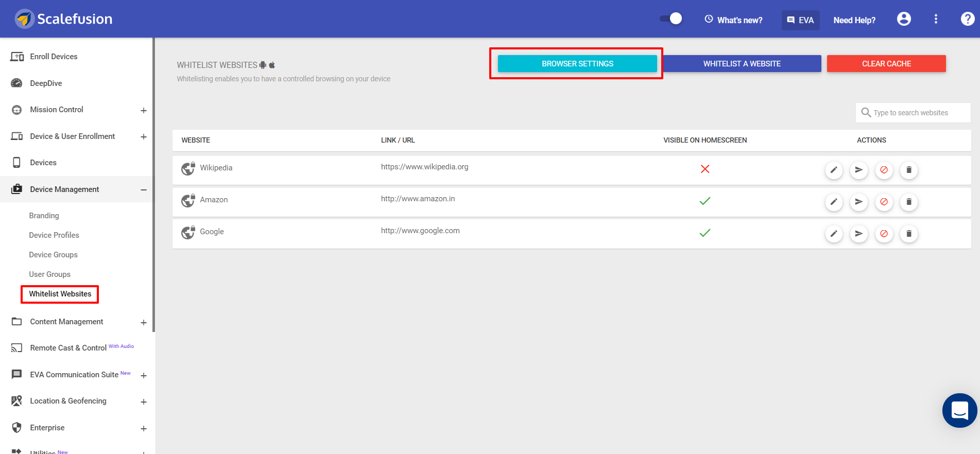Delete the Google entry

click(x=909, y=234)
